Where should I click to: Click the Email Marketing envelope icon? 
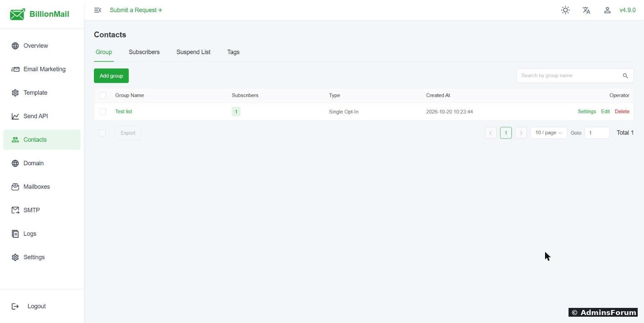(x=15, y=69)
